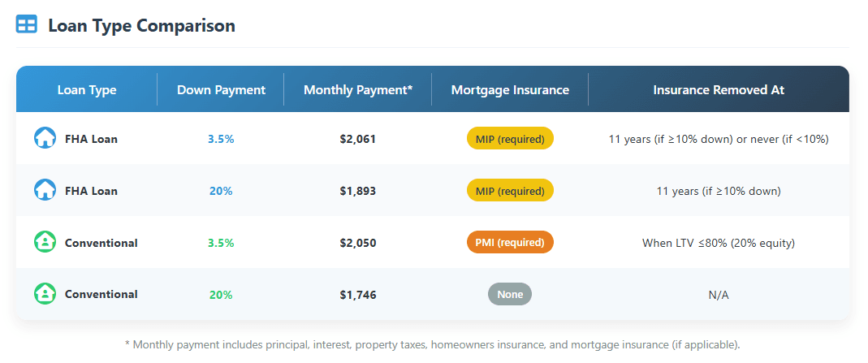Click the green icon for Conventional 3.5% row
This screenshot has height=363, width=868.
coord(45,242)
